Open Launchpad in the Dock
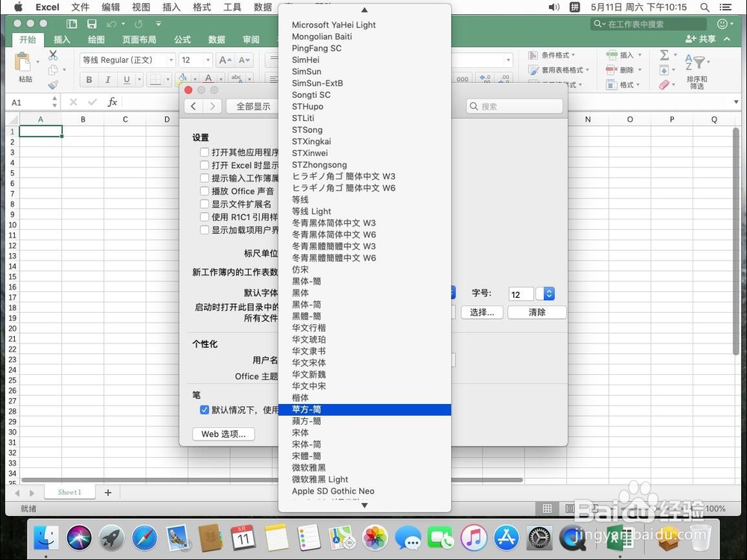 pyautogui.click(x=111, y=538)
